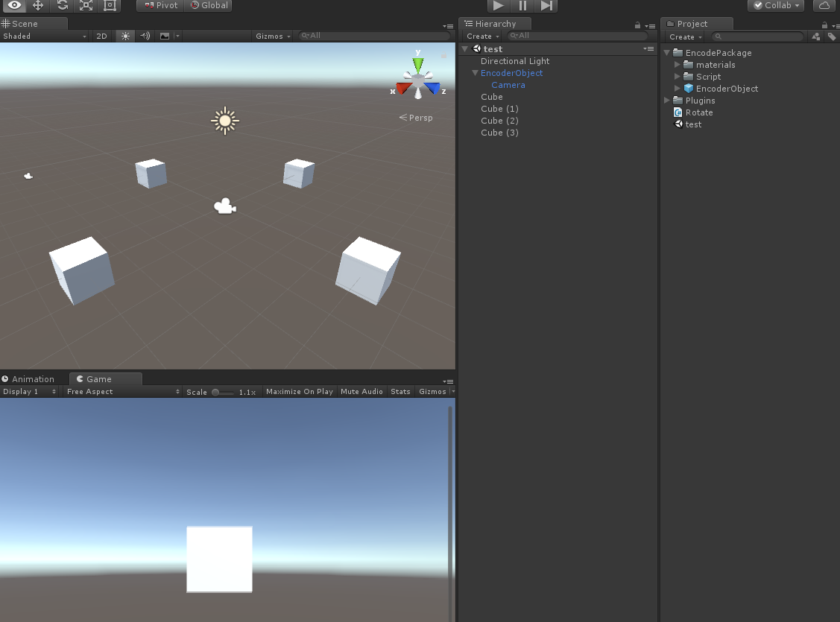The image size is (840, 622).
Task: Toggle 2D mode in Scene view
Action: pyautogui.click(x=102, y=36)
